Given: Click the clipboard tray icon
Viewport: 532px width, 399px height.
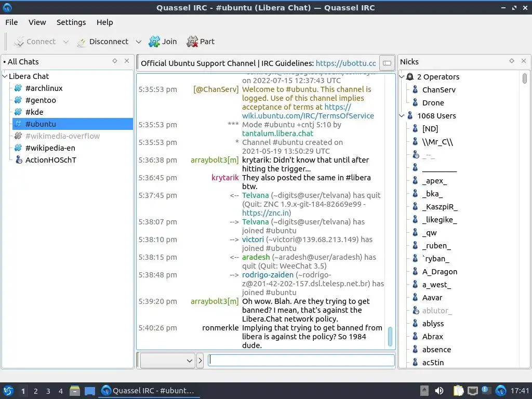Looking at the screenshot, I should click(x=459, y=391).
